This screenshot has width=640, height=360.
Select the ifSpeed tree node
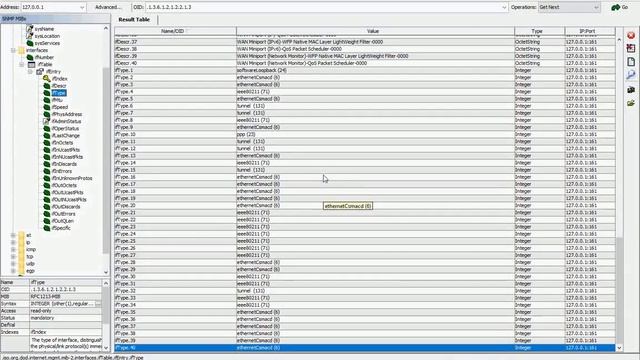(x=60, y=107)
